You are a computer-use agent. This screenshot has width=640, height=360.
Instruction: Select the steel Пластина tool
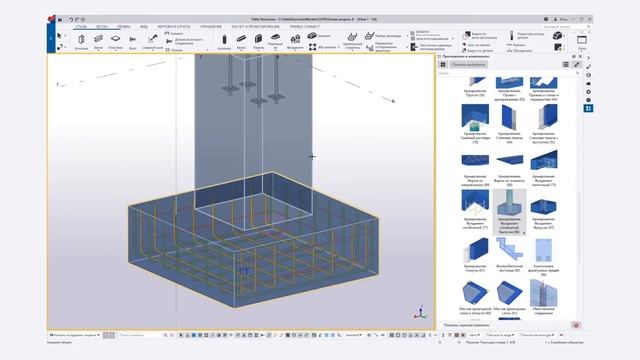116,42
